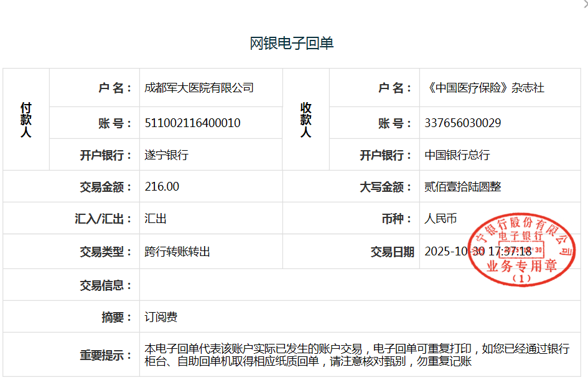Close the electronic receipt dialog
Viewport: 588px width, 380px height.
[x=584, y=4]
